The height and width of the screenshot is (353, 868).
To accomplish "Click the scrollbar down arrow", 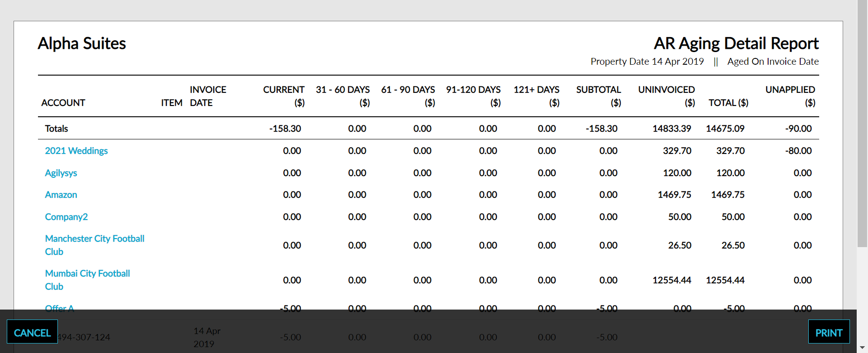I will 862,348.
